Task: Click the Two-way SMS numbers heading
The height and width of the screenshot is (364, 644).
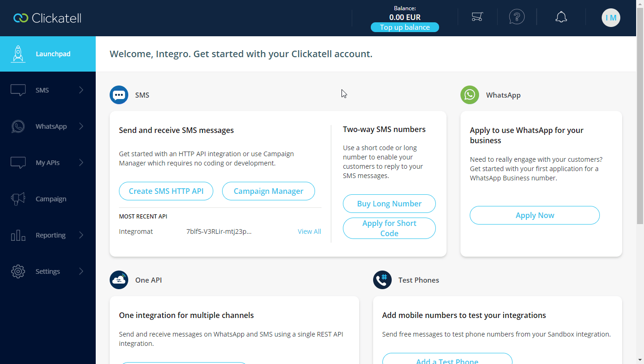Action: [x=384, y=129]
